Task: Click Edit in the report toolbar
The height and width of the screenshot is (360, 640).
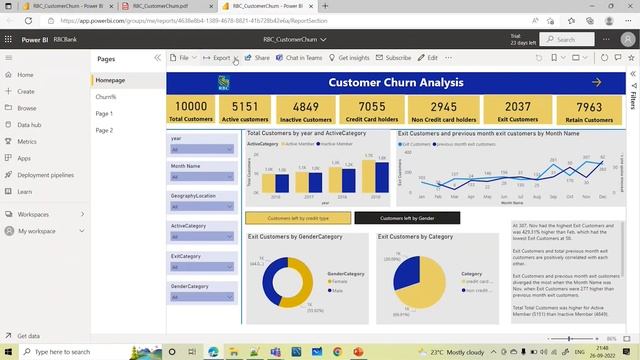Action: point(428,58)
